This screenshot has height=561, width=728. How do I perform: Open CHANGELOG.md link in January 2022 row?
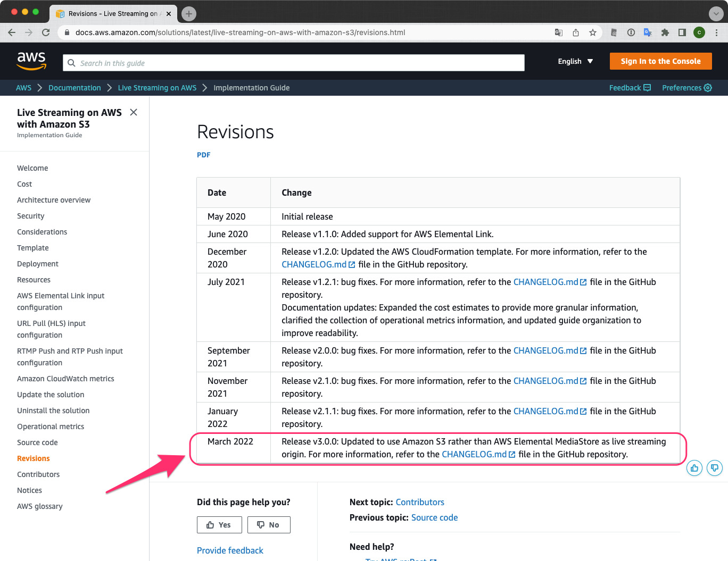[550, 411]
